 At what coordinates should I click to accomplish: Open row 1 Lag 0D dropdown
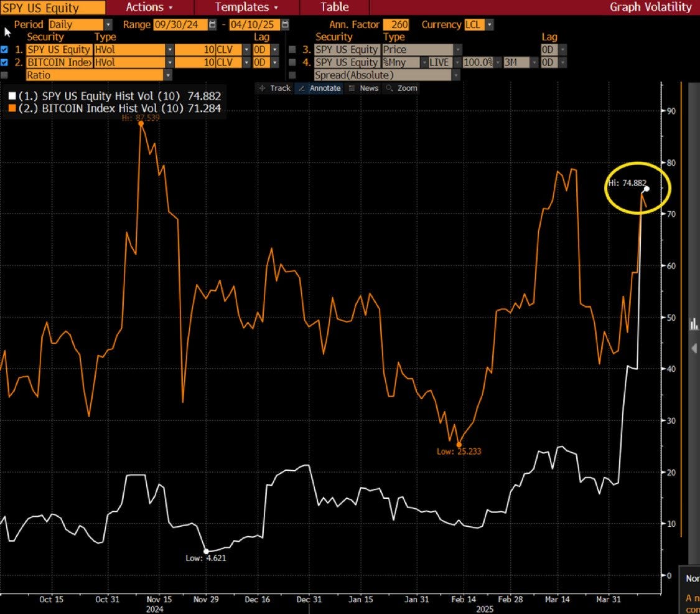coord(275,50)
